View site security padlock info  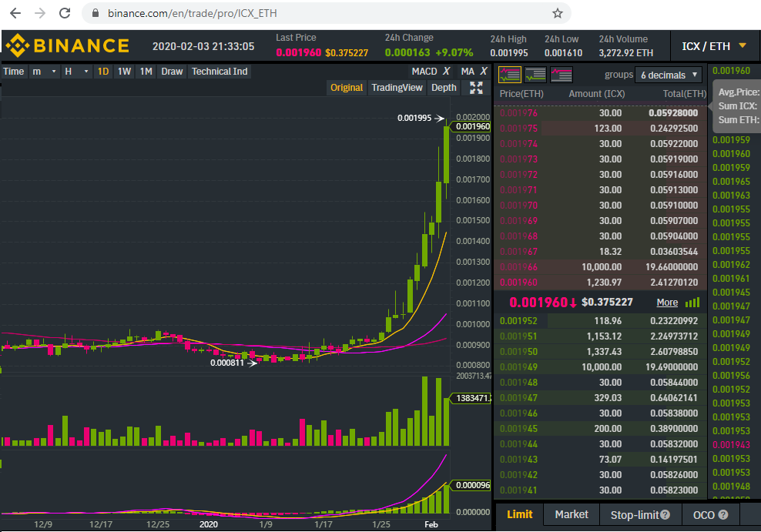[x=96, y=13]
